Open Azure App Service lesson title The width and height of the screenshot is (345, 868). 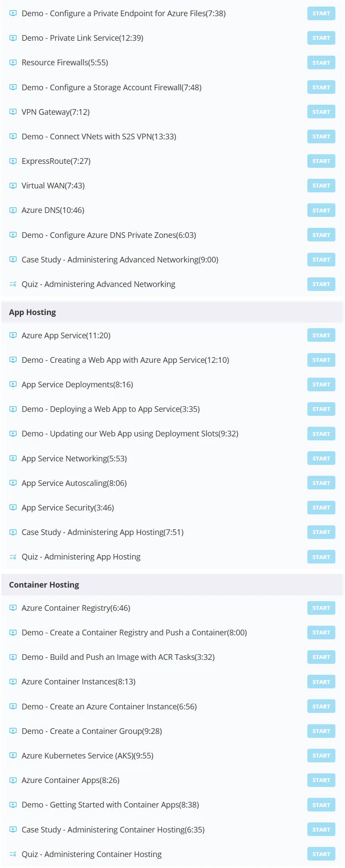[x=66, y=336]
